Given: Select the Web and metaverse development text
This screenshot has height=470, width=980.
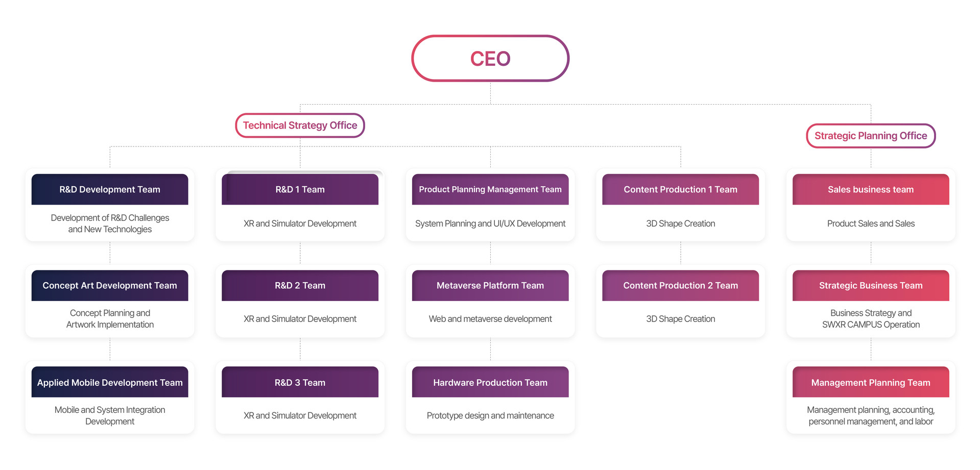Looking at the screenshot, I should (490, 319).
